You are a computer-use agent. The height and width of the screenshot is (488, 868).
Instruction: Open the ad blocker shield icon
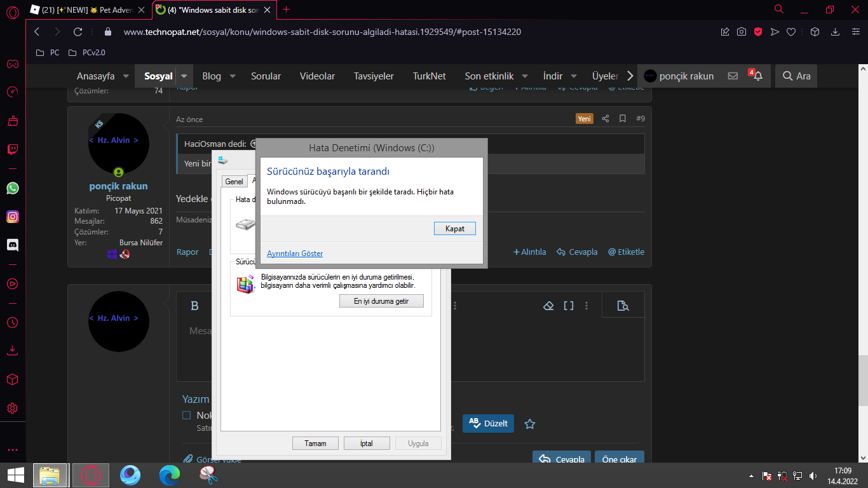pos(758,32)
